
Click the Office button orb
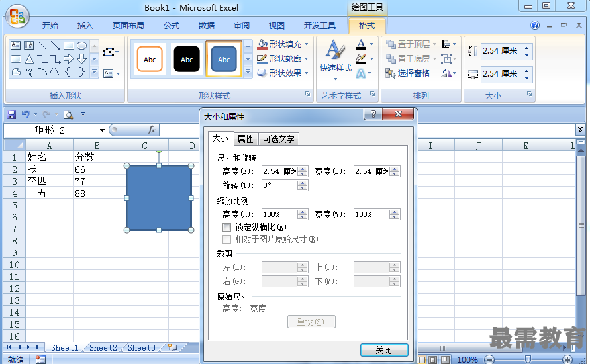17,17
